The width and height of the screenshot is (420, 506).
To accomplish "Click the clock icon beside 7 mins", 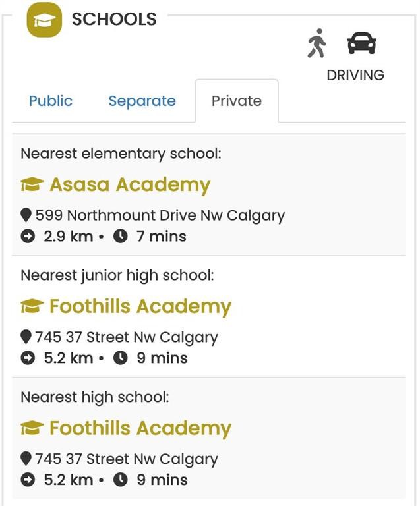I will (121, 237).
